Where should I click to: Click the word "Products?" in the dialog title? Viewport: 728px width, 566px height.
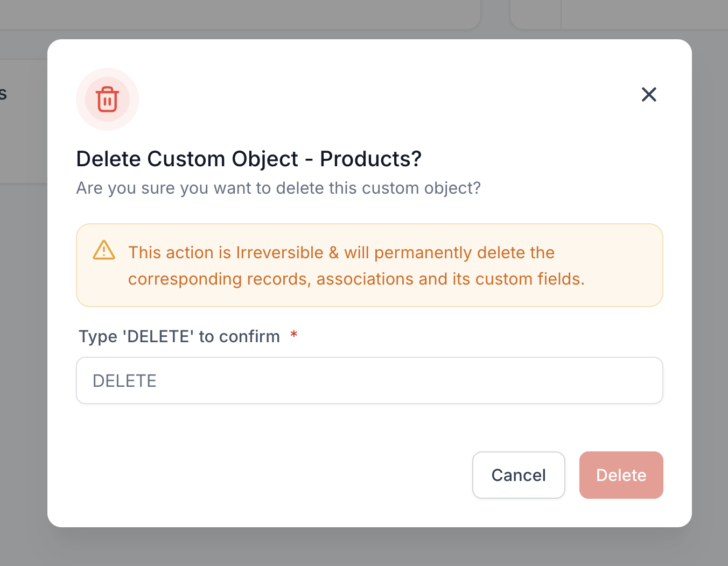tap(370, 159)
